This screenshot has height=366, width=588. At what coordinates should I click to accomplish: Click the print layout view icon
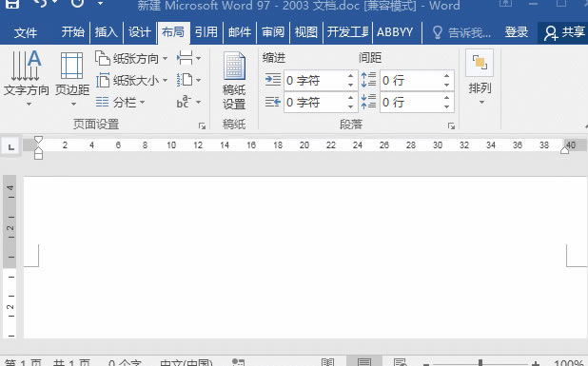click(364, 361)
